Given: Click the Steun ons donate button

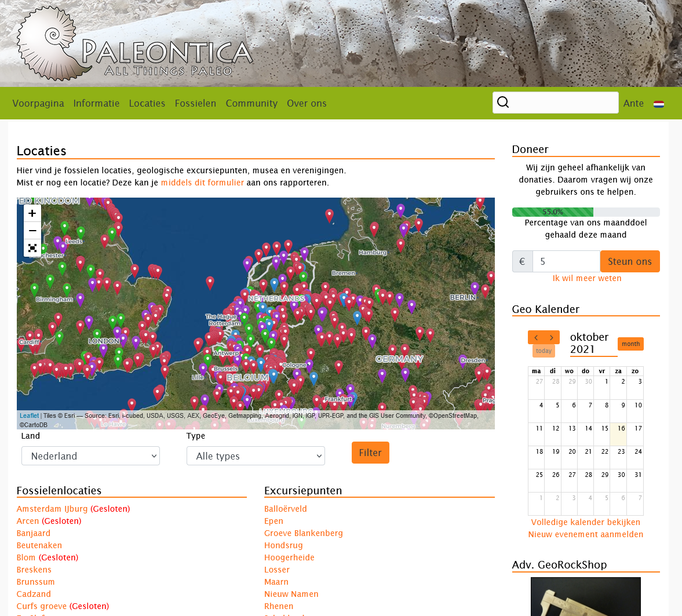Looking at the screenshot, I should point(630,261).
